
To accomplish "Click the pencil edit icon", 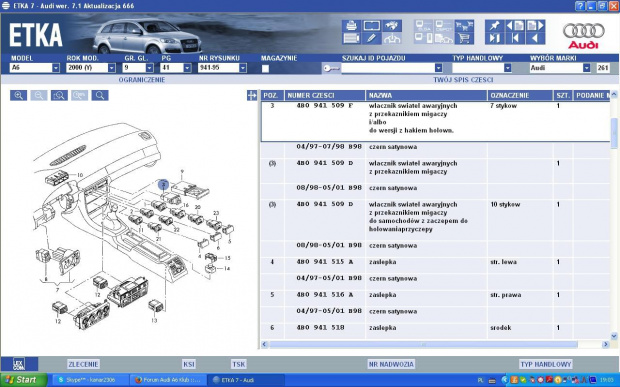I will point(371,38).
